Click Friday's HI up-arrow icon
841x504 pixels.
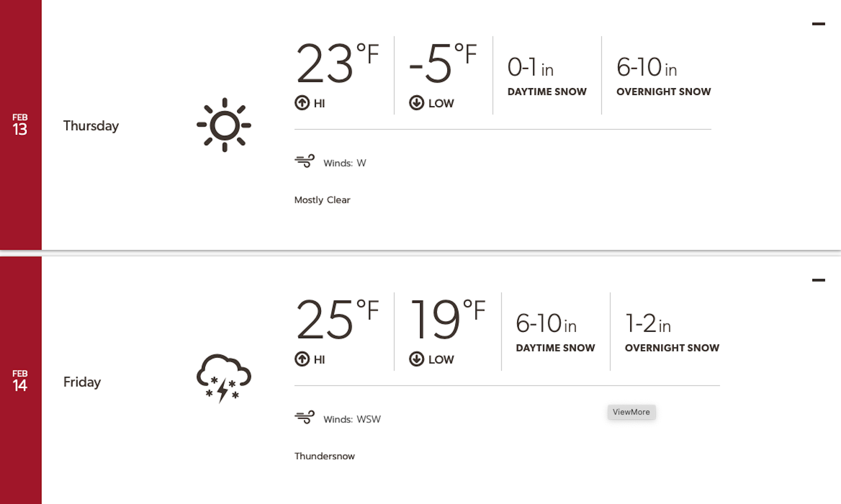click(302, 359)
